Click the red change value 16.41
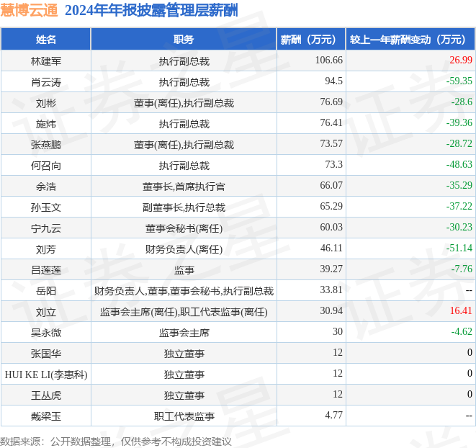476x448 pixels. click(461, 310)
